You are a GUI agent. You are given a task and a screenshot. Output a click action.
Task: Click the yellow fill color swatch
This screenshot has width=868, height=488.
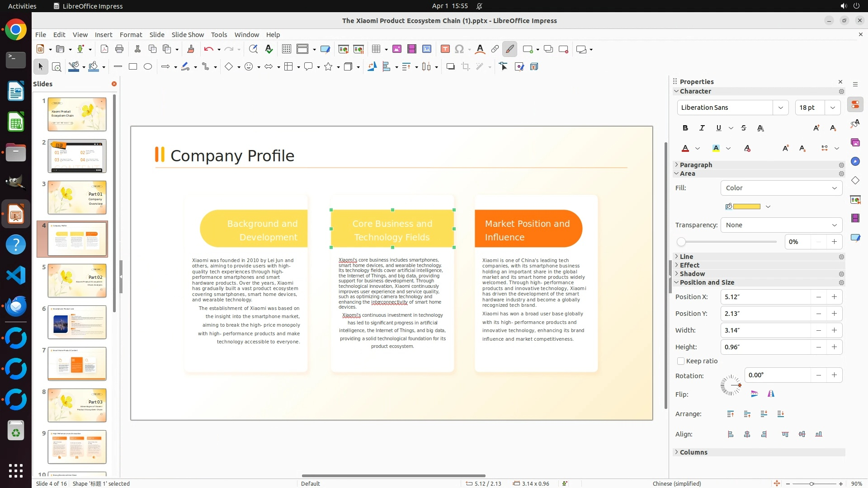(x=746, y=206)
